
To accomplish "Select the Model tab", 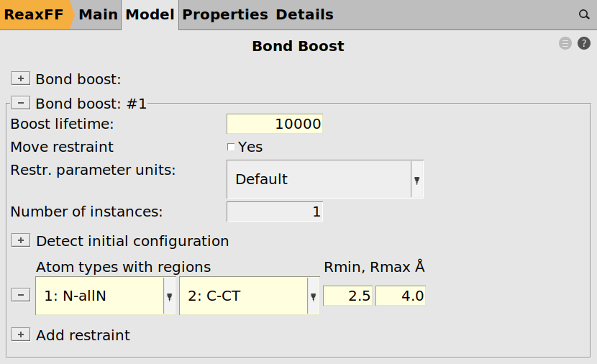I will [150, 14].
